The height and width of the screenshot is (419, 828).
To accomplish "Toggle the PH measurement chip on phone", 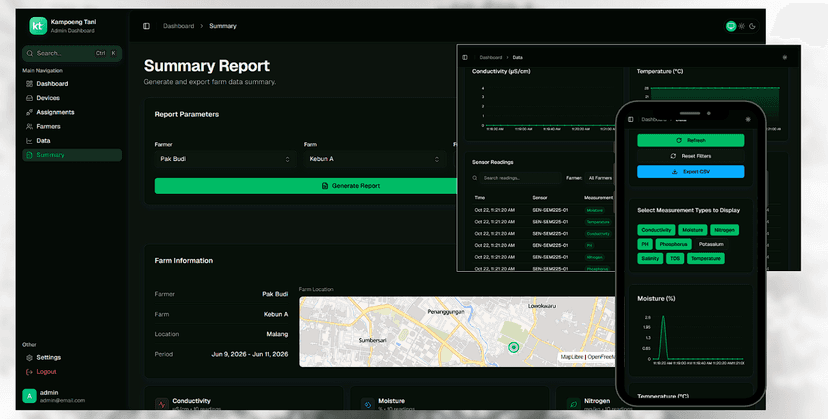I will 645,244.
